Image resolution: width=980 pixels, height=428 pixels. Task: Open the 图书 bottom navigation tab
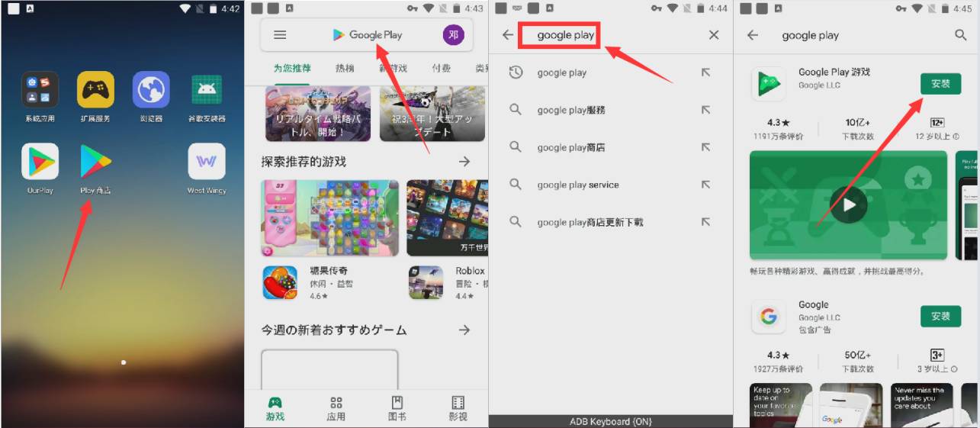[x=397, y=408]
